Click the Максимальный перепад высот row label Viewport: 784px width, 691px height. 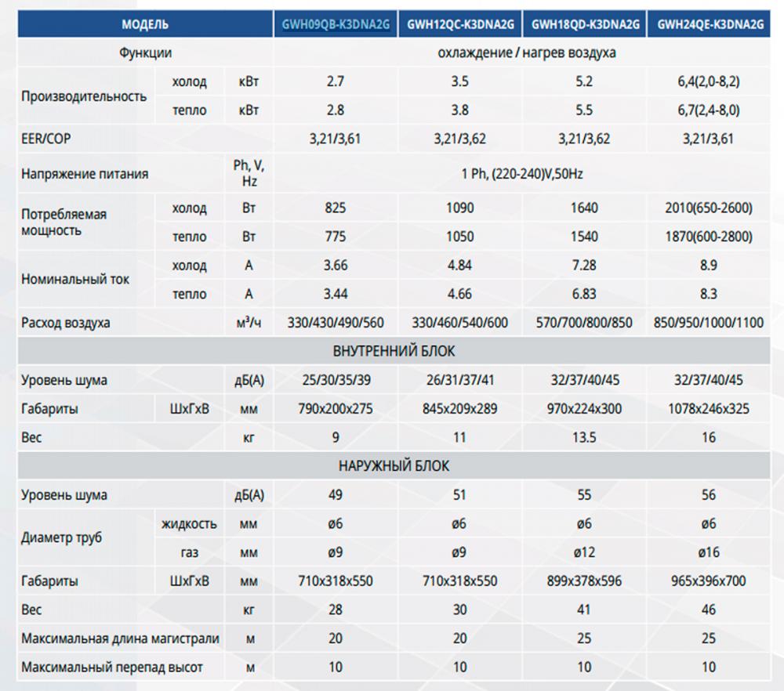112,667
